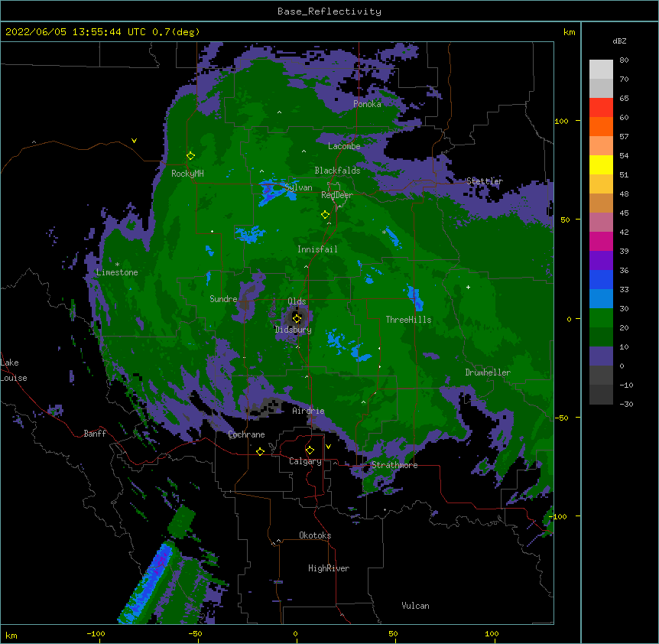
Task: Click the white plus marker east of ThreeHills
Action: pos(468,287)
